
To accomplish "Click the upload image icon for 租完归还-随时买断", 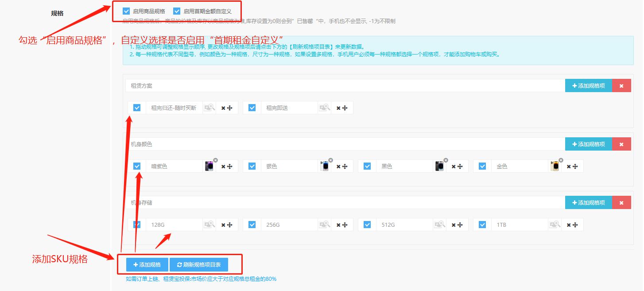I will (x=209, y=108).
